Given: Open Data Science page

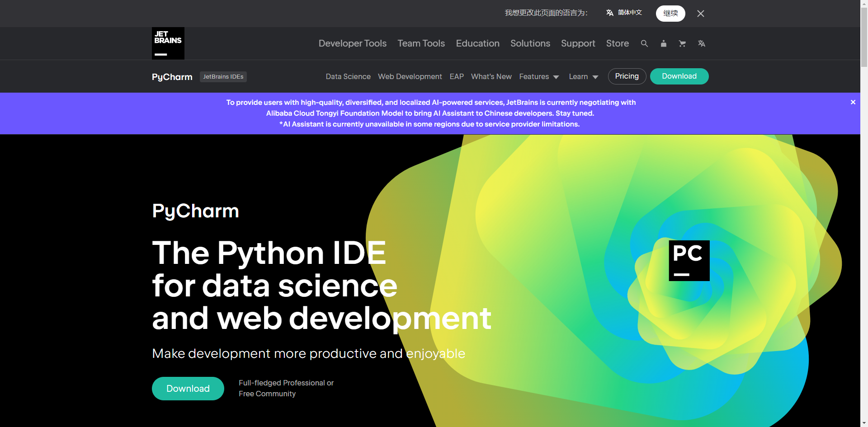Looking at the screenshot, I should pos(348,76).
